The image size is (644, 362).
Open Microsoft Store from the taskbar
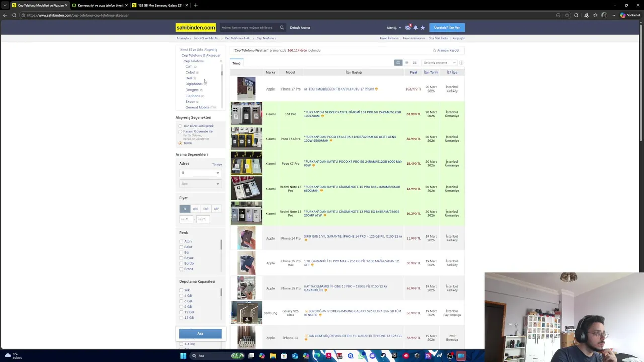click(284, 356)
